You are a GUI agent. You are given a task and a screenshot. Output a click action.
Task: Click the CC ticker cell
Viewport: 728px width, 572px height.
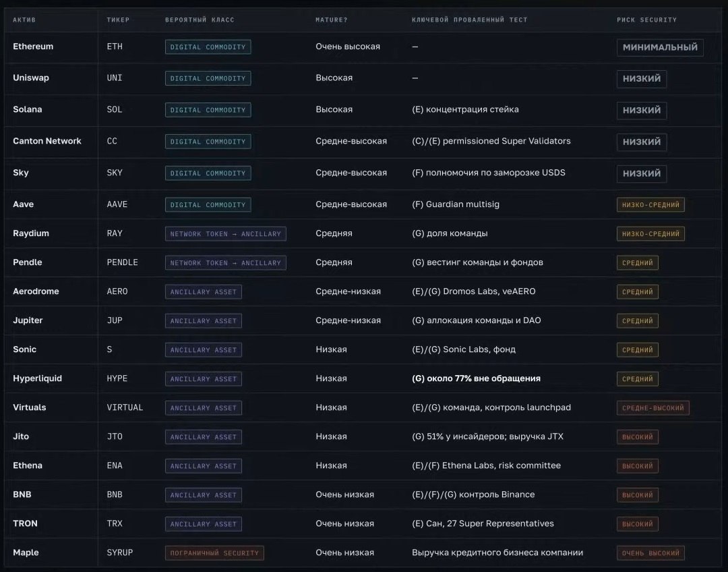[112, 141]
